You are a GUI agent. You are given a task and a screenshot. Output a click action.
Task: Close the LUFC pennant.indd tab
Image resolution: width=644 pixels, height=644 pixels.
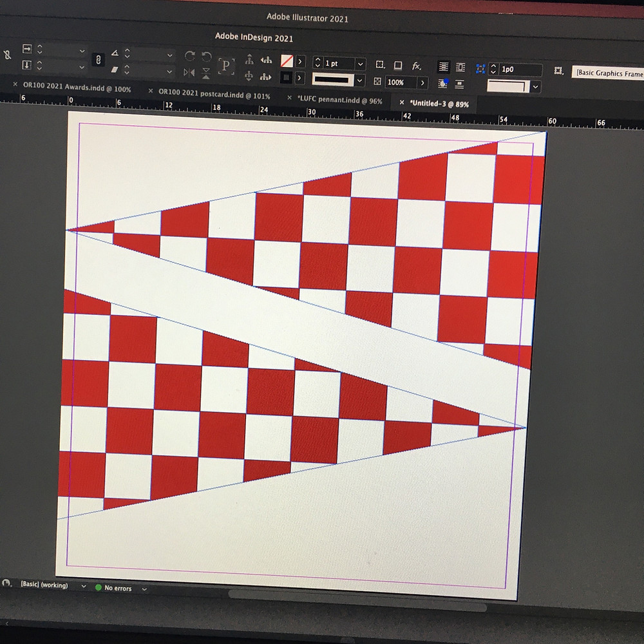click(x=289, y=98)
